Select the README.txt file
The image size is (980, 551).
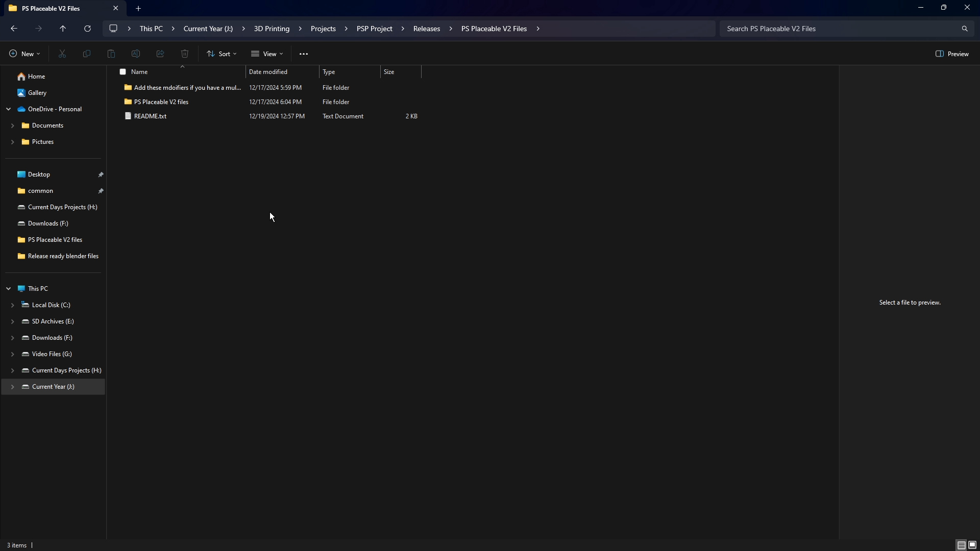(x=150, y=116)
